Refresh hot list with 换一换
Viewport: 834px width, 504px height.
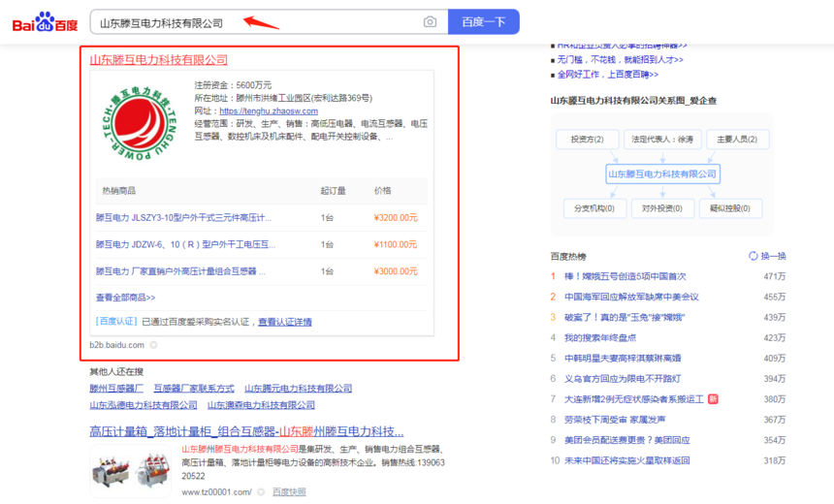tap(767, 256)
